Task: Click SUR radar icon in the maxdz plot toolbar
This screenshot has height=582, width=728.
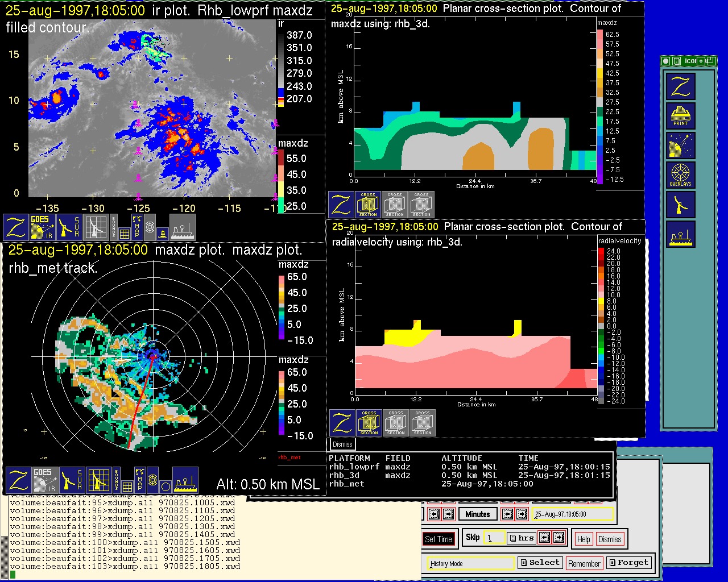Action: coord(72,480)
